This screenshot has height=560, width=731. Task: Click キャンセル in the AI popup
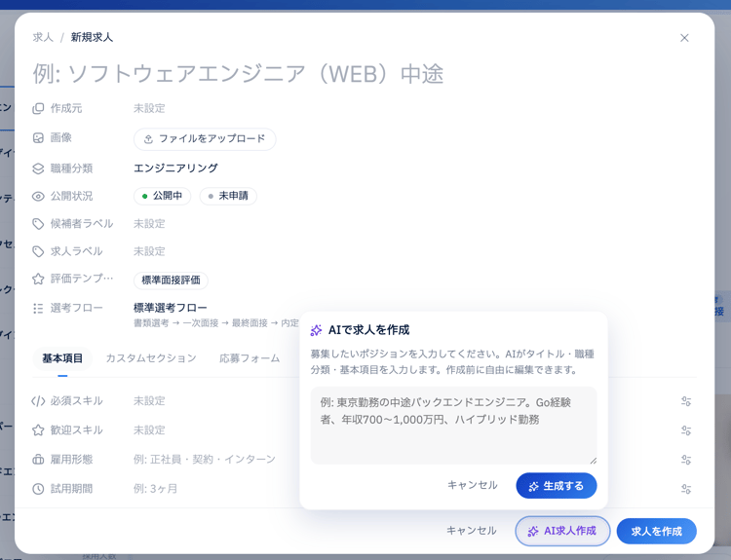(473, 485)
